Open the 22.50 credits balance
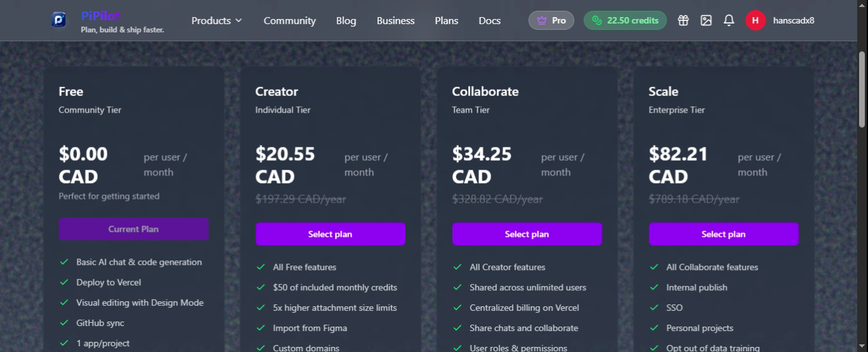The width and height of the screenshot is (868, 352). coord(625,20)
